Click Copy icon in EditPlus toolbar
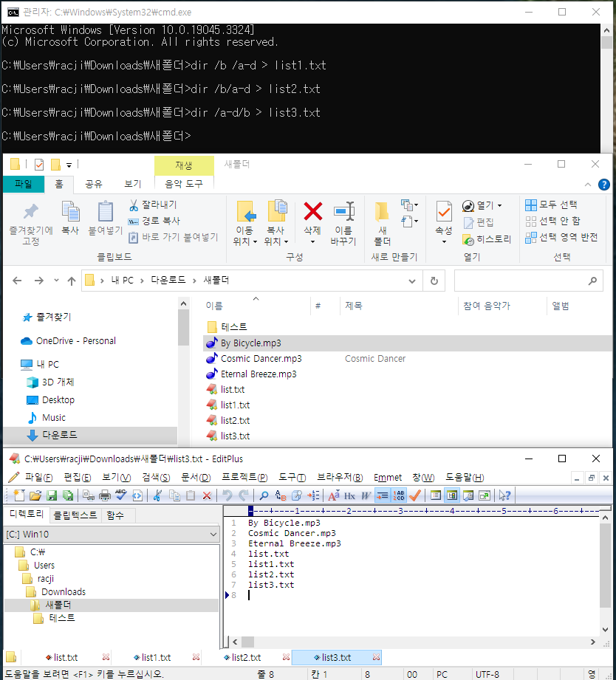Image resolution: width=616 pixels, height=680 pixels. [x=174, y=495]
